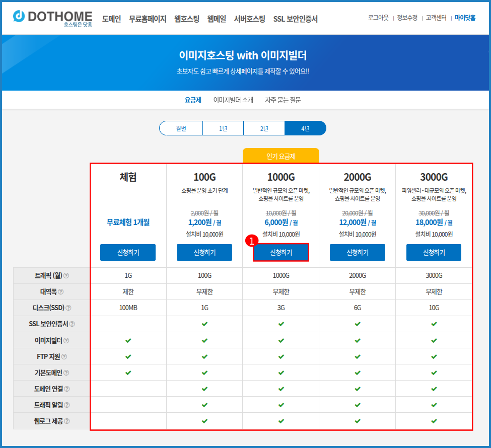Click 신청하기 under the 체험 plan
Screen dimensions: 491x448
(x=128, y=253)
